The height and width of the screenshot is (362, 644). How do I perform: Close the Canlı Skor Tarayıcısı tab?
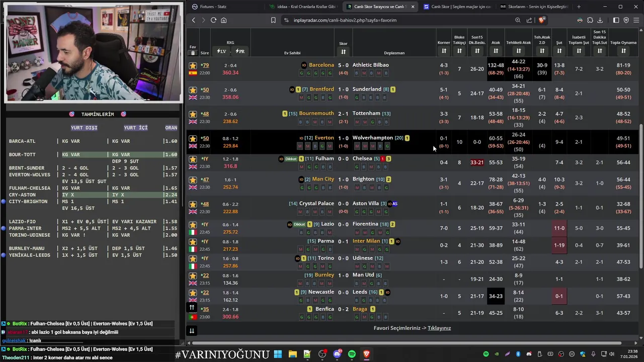pyautogui.click(x=413, y=7)
